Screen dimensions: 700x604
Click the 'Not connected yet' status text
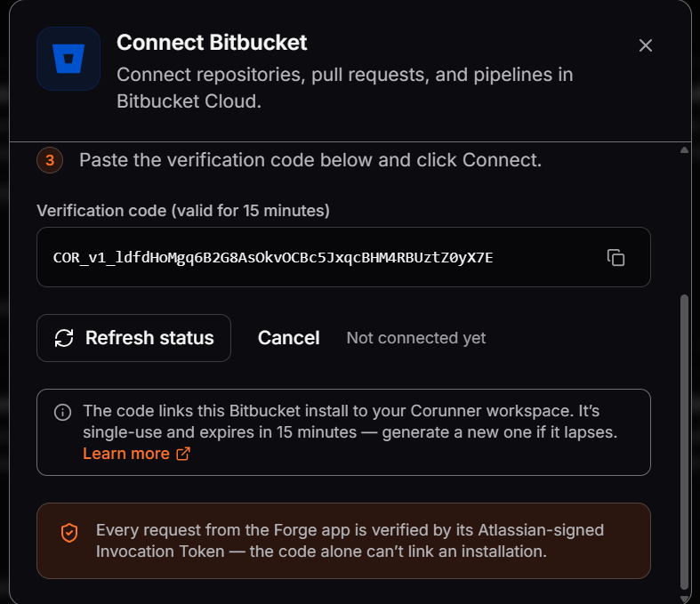click(416, 338)
